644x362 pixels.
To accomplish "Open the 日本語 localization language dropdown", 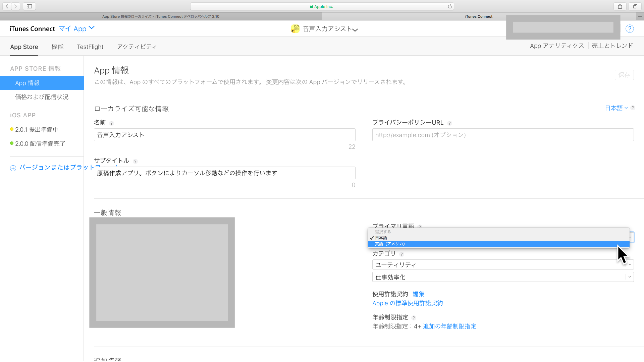I will (x=616, y=108).
